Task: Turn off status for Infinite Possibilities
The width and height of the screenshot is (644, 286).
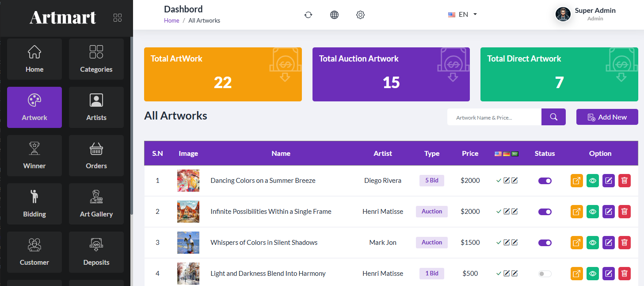Action: pyautogui.click(x=545, y=212)
